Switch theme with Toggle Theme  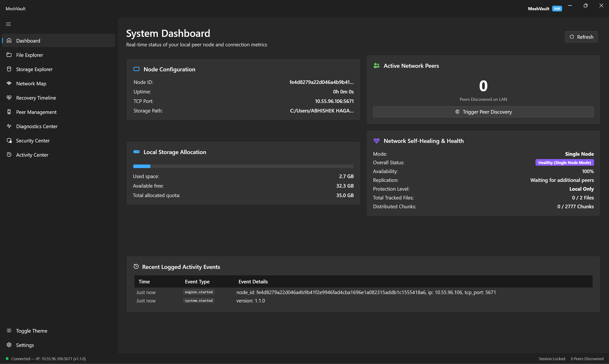(58, 331)
